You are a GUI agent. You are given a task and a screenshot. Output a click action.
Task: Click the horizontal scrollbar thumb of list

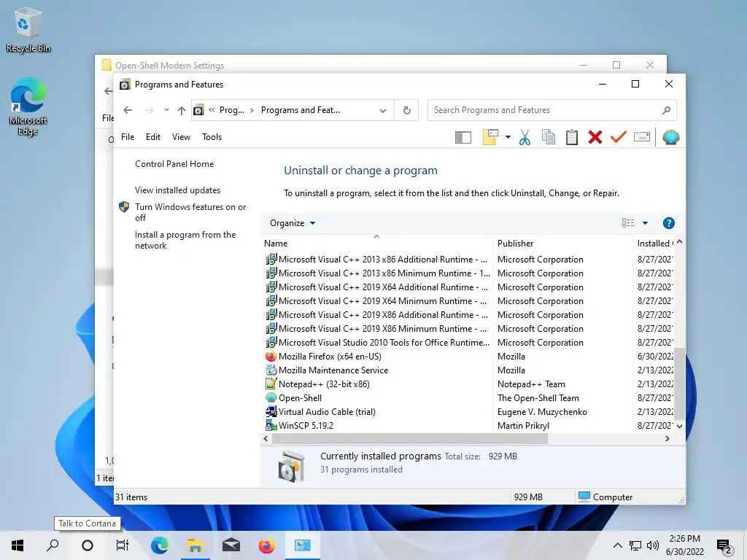(410, 438)
